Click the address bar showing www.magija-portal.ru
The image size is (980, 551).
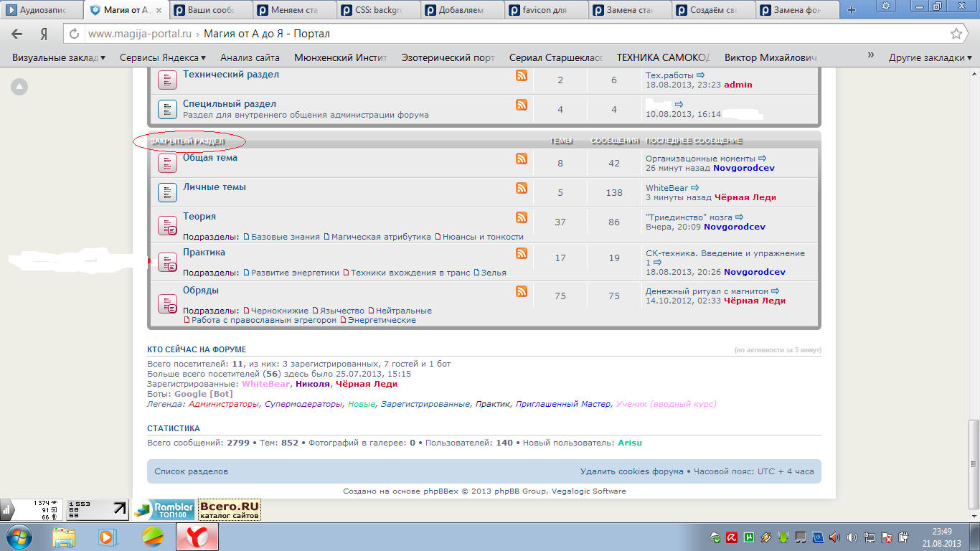tap(502, 34)
